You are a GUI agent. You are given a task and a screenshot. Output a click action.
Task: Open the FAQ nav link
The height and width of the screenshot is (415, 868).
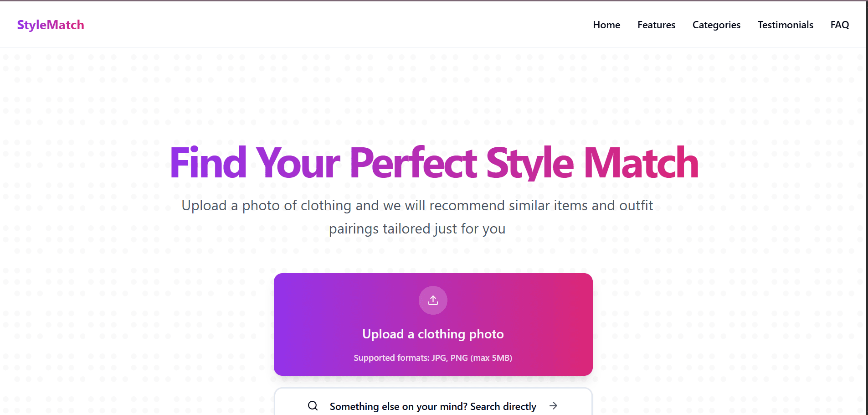(x=840, y=25)
